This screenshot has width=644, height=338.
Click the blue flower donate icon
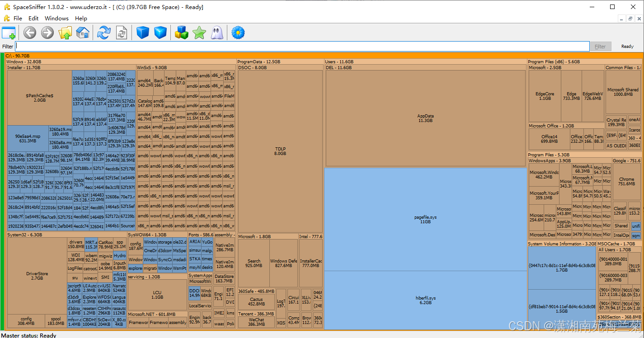click(x=238, y=33)
